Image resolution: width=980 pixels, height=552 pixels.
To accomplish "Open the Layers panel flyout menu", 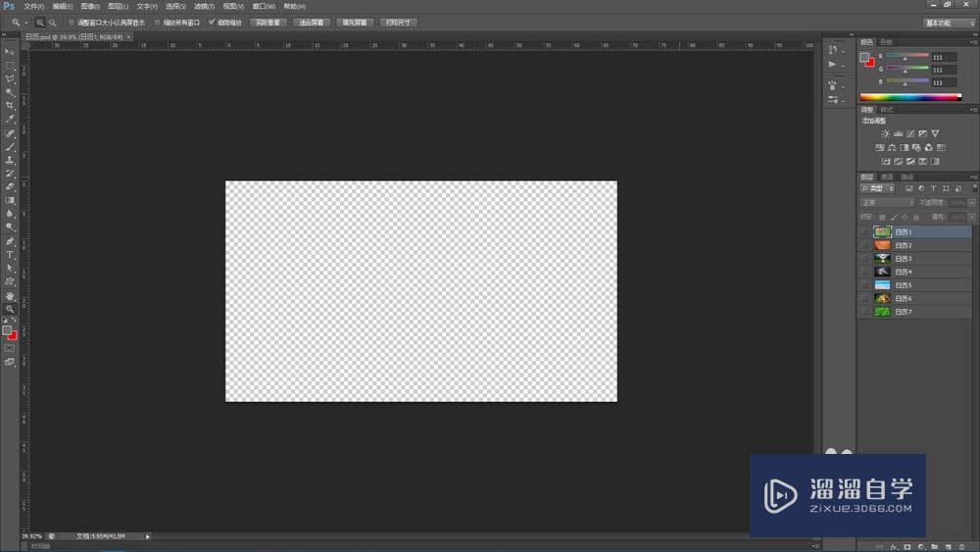I will click(x=972, y=176).
